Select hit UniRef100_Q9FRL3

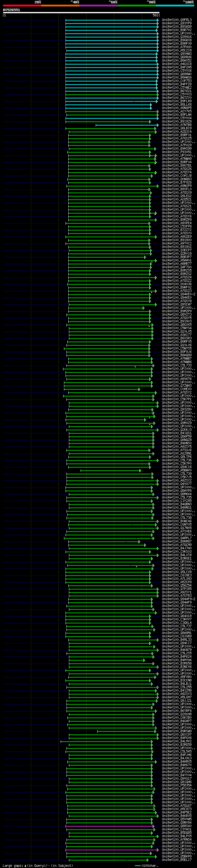[x=177, y=20]
